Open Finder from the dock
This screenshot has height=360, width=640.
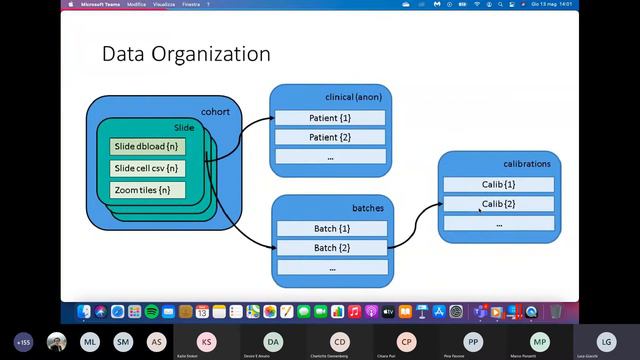[x=84, y=312]
